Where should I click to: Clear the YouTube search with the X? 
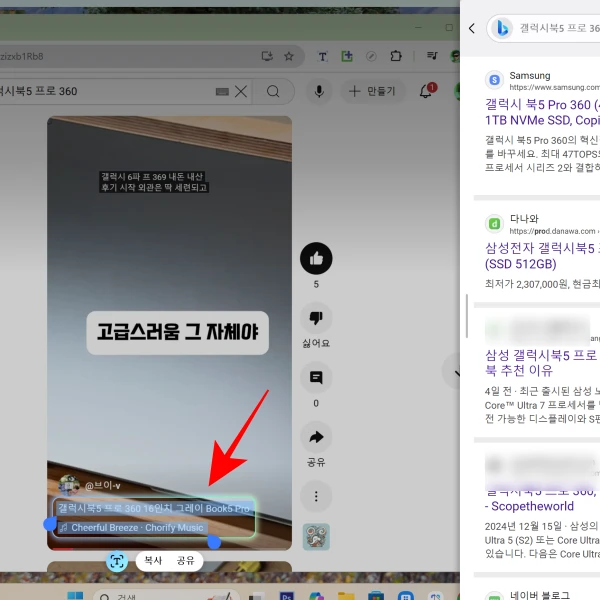pyautogui.click(x=241, y=91)
